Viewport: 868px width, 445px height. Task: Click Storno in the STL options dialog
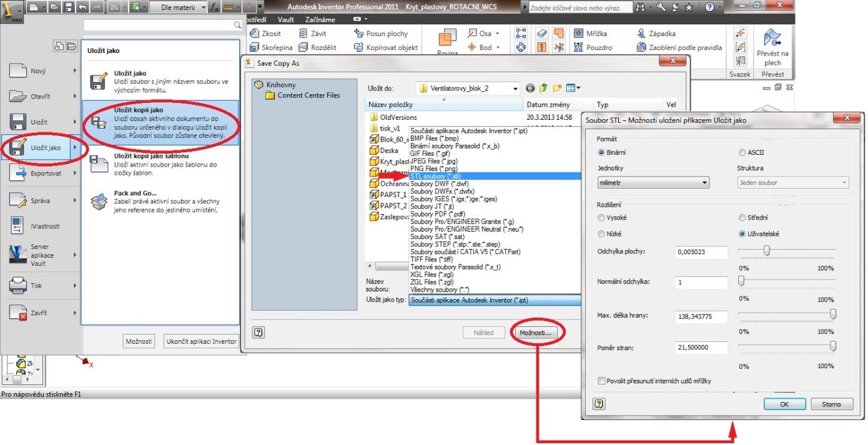click(x=831, y=404)
